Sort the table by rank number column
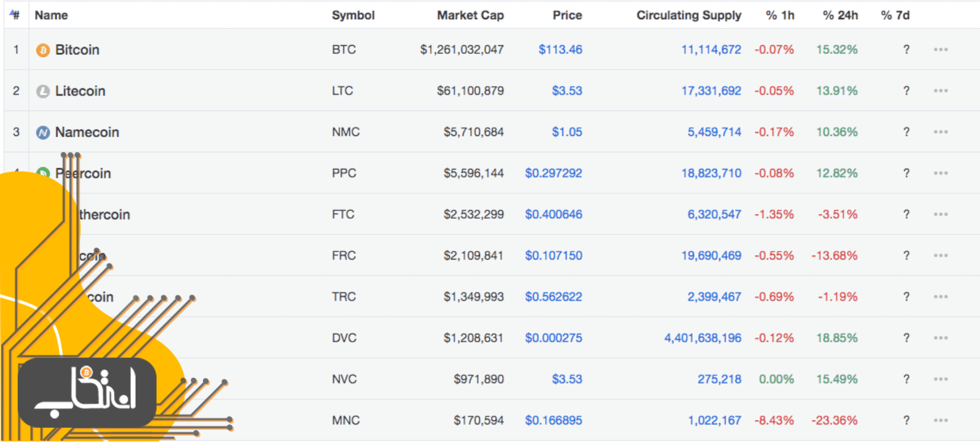The image size is (980, 442). pos(15,15)
